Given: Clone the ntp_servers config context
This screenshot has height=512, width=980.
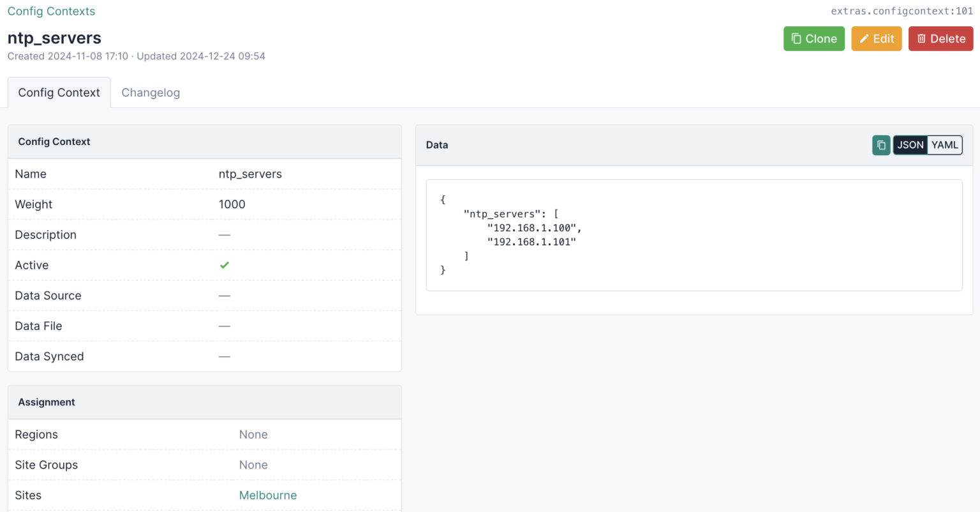Looking at the screenshot, I should [814, 38].
